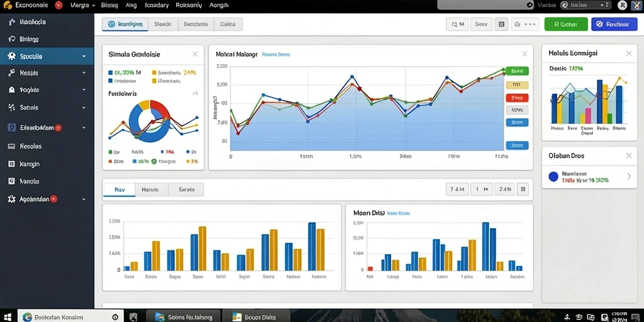This screenshot has width=644, height=322.
Task: Click the second sidebar item's icon
Action: pyautogui.click(x=11, y=39)
